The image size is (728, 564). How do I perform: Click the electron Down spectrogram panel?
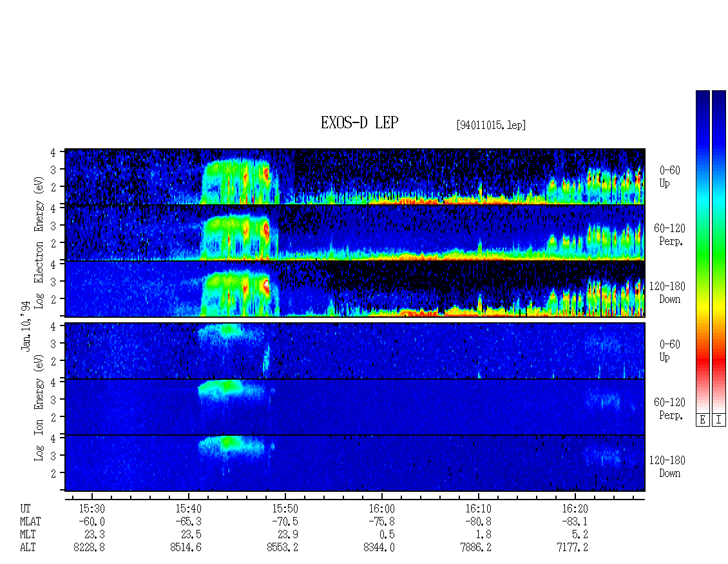point(355,289)
